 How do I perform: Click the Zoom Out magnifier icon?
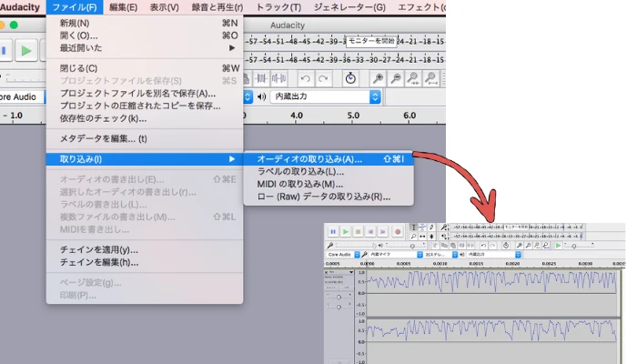395,78
